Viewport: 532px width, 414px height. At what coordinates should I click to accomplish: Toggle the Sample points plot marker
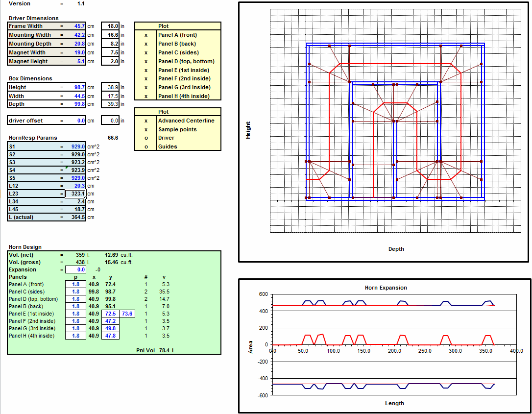pos(146,129)
